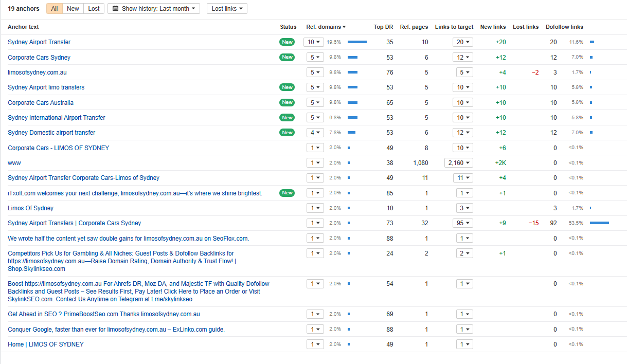
Task: Click New badge beside Sydney Airport Transfer
Action: [x=287, y=42]
